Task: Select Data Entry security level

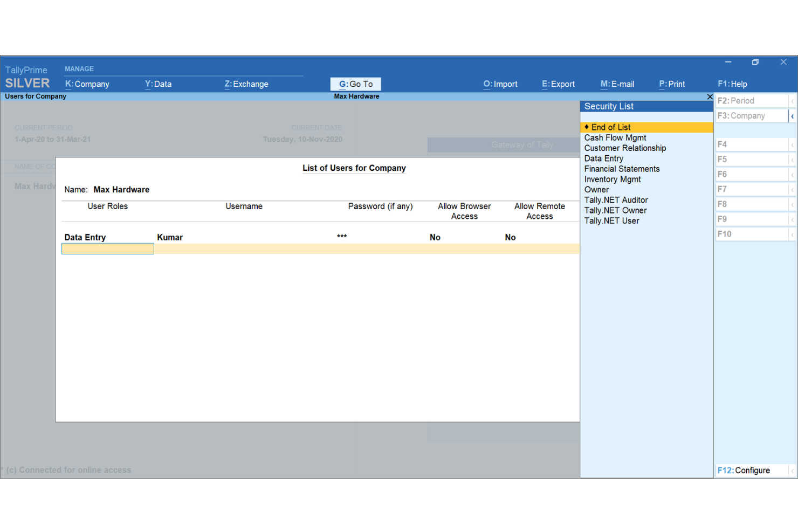Action: pyautogui.click(x=603, y=158)
